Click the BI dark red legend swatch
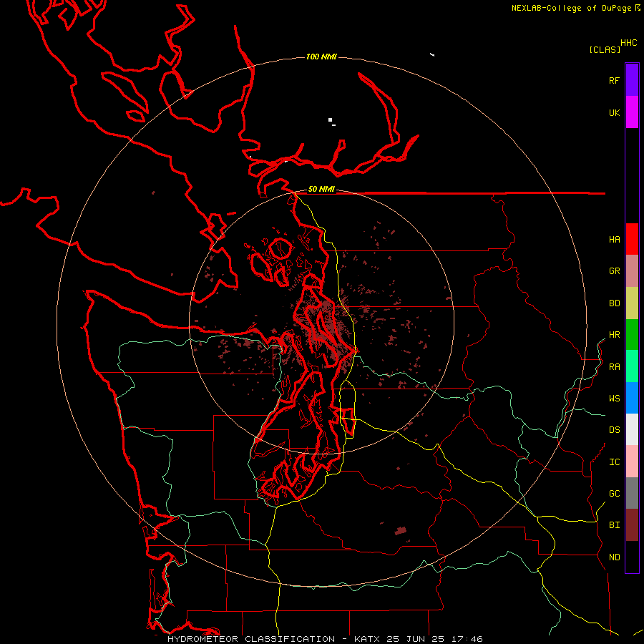644x644 pixels. pyautogui.click(x=632, y=525)
